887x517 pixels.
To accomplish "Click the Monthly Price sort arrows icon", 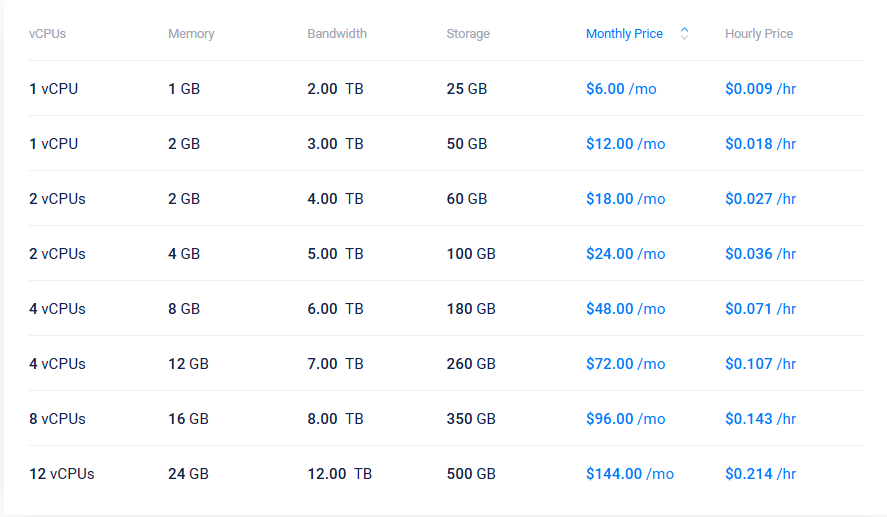I will [x=684, y=33].
